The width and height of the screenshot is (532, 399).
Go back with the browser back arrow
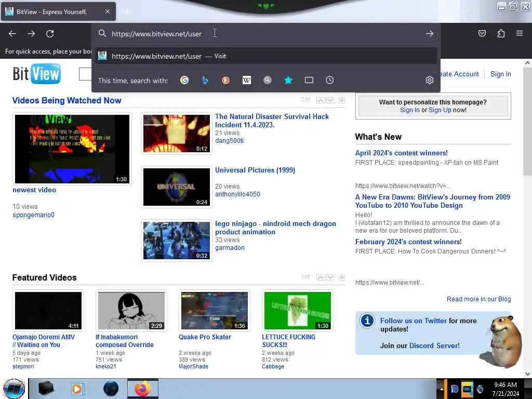12,34
